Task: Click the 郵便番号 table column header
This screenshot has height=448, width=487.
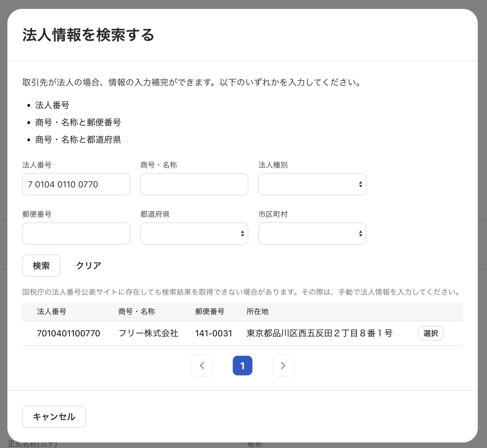Action: 210,311
